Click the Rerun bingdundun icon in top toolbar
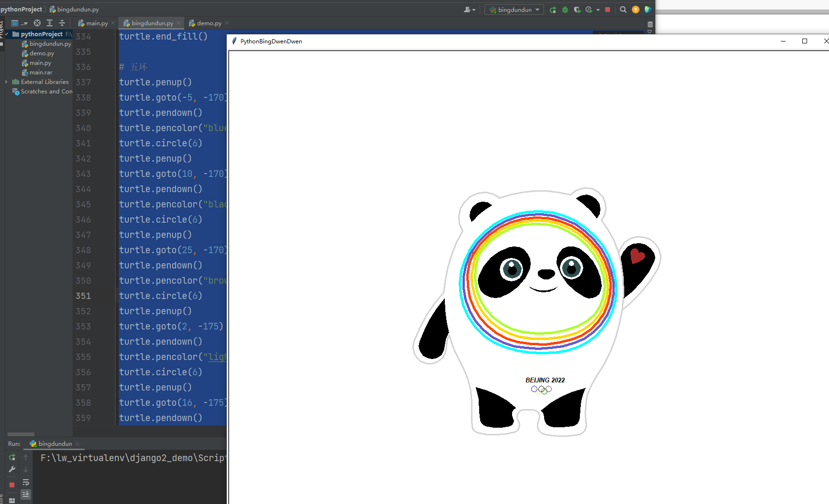 (x=553, y=10)
